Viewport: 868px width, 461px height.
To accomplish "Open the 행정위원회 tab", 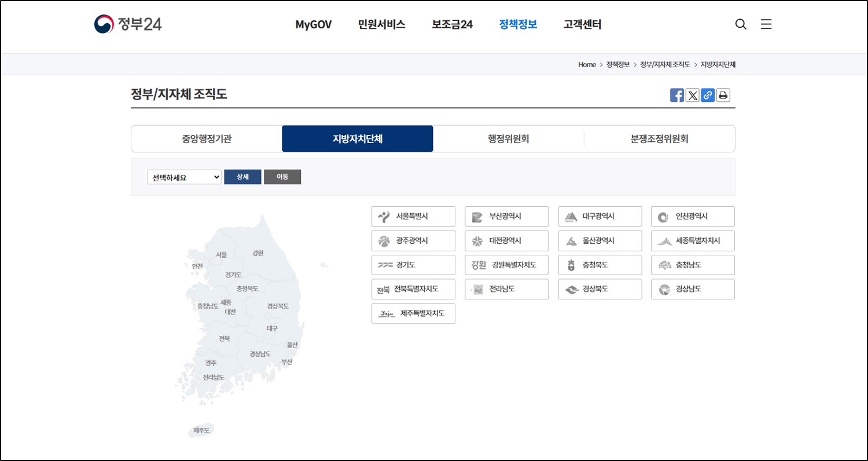I will (x=508, y=138).
